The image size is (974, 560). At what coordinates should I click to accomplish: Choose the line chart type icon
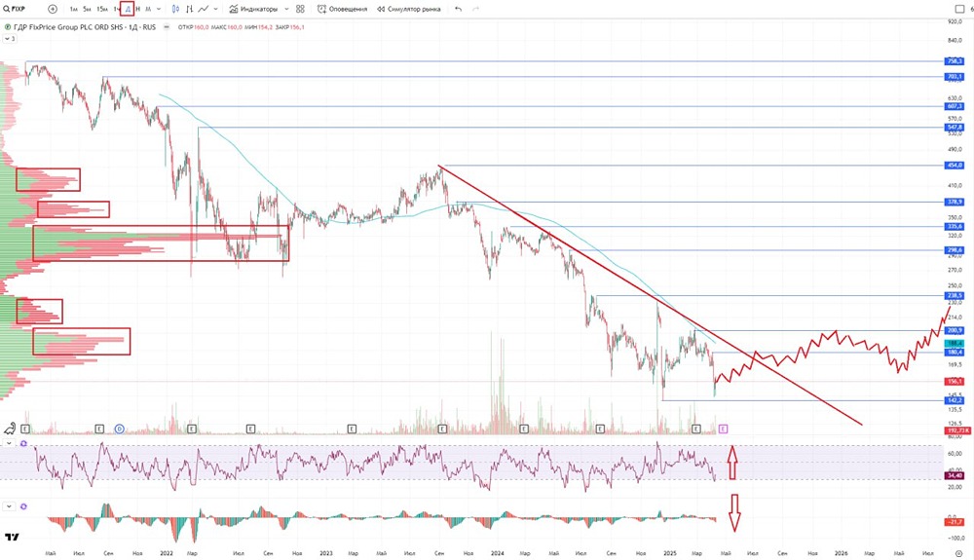tap(204, 10)
